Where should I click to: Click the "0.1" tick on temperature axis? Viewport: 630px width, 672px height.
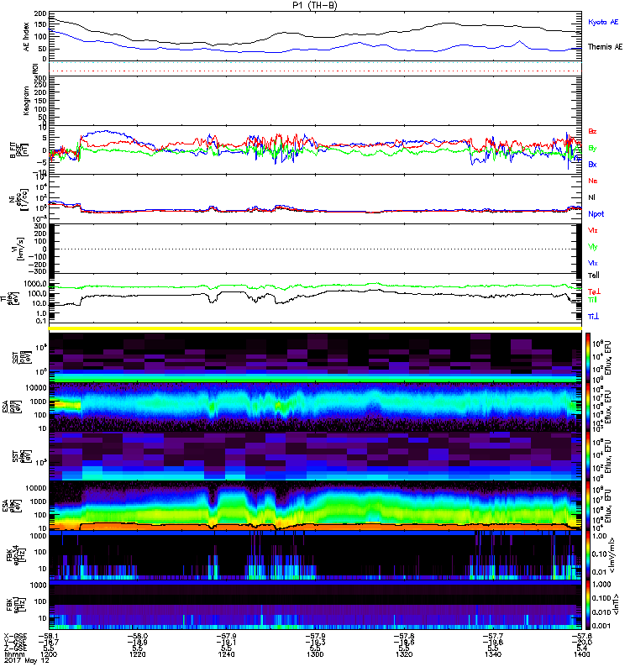tap(41, 321)
